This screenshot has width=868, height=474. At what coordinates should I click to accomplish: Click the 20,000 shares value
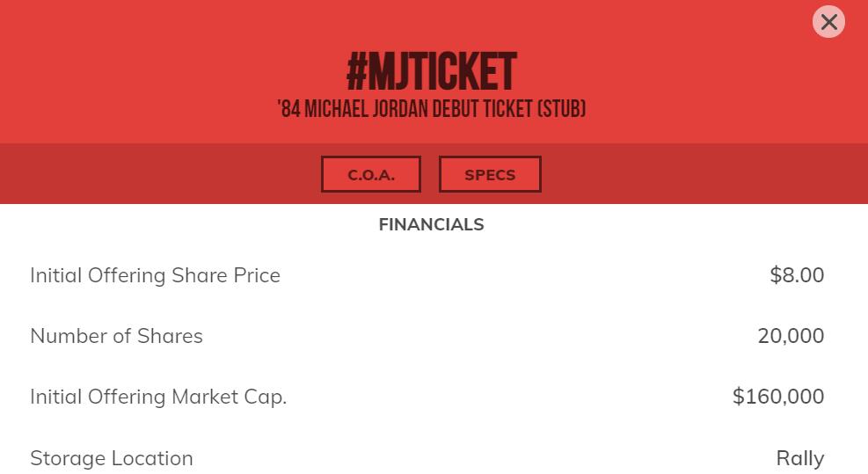791,336
